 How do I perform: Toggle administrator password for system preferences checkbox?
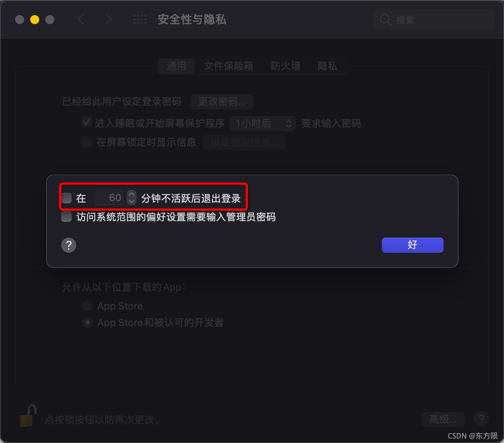coord(67,217)
